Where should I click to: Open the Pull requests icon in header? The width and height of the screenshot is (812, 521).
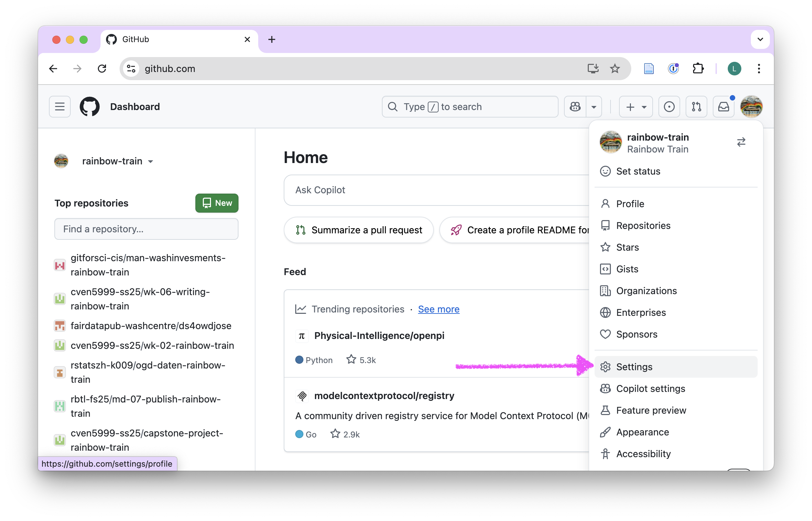(696, 107)
